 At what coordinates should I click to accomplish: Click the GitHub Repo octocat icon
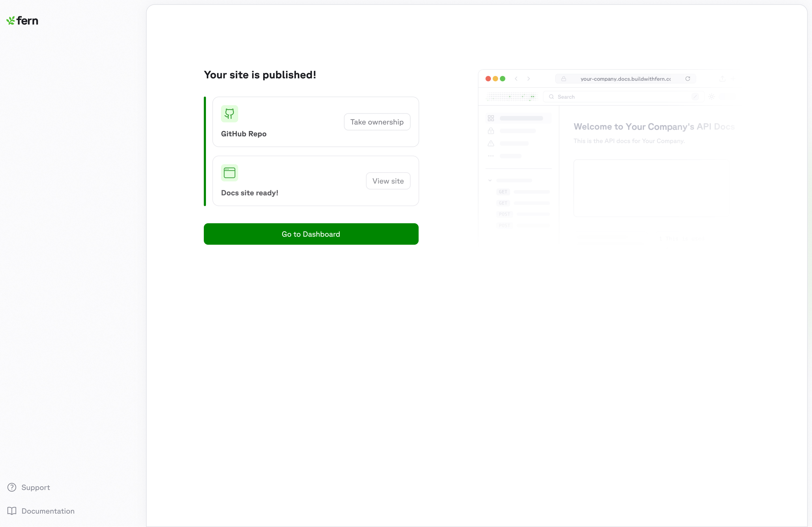229,114
